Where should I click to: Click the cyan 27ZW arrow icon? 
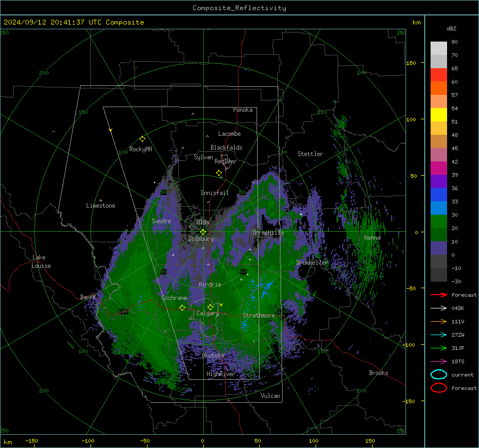(x=439, y=335)
